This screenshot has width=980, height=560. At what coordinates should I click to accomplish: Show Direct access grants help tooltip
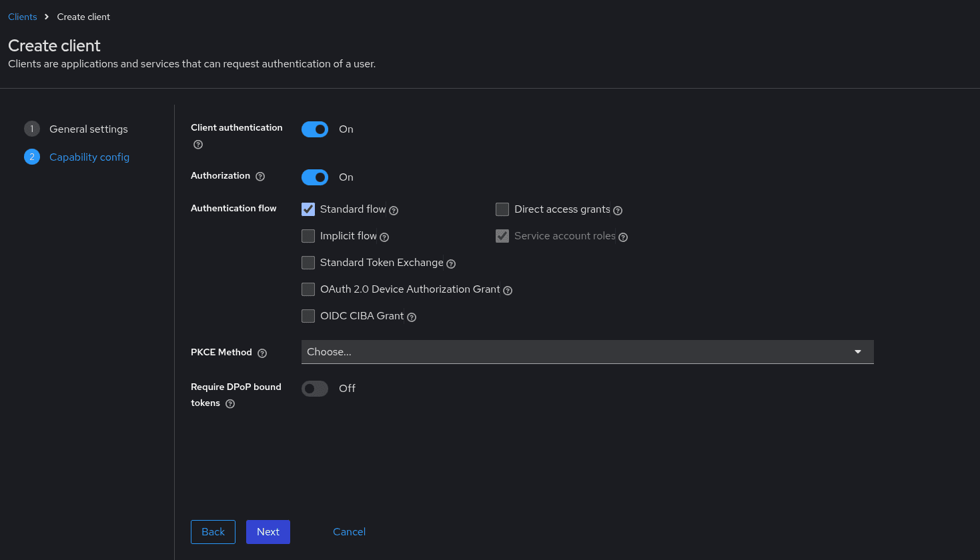point(617,210)
